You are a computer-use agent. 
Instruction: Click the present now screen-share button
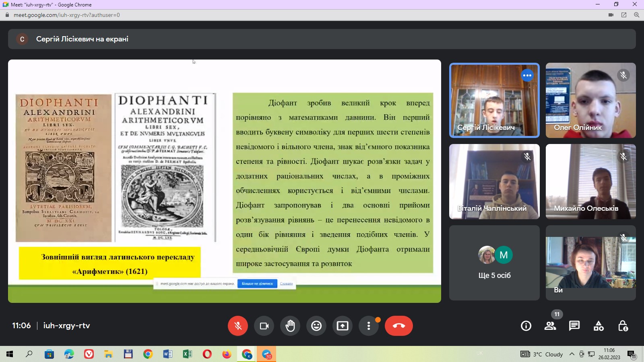pyautogui.click(x=343, y=326)
